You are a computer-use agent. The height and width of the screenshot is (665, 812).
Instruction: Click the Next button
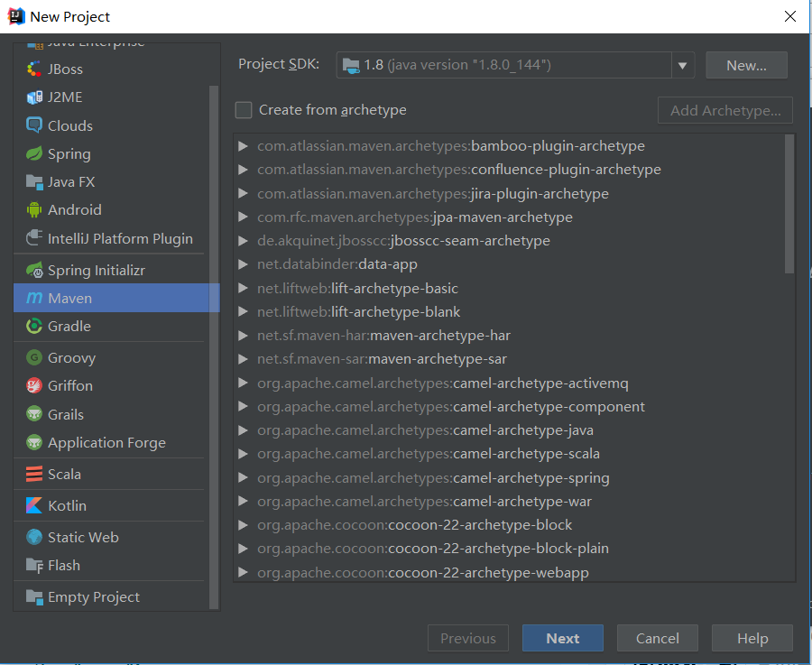(562, 637)
